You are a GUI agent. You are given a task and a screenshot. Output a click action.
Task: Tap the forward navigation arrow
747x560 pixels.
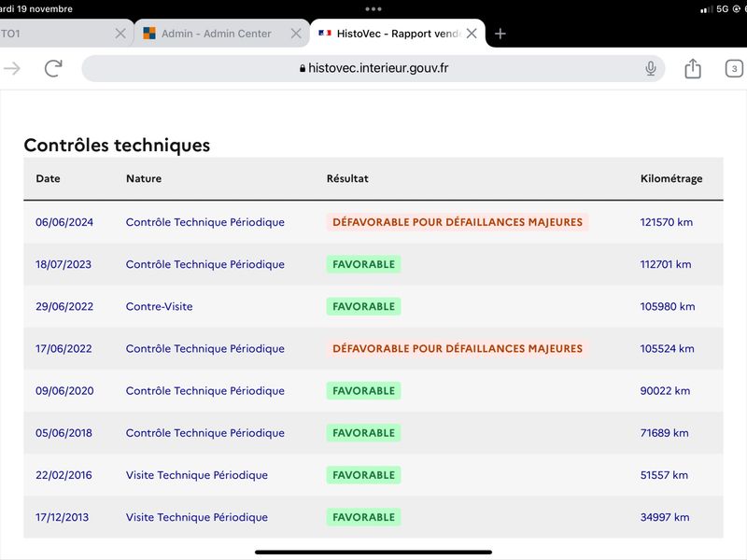12,68
